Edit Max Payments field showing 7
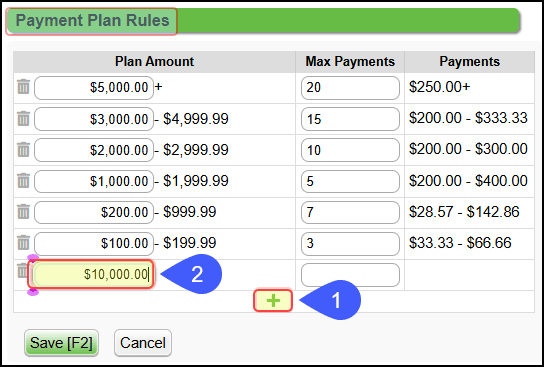544x367 pixels. coord(350,212)
